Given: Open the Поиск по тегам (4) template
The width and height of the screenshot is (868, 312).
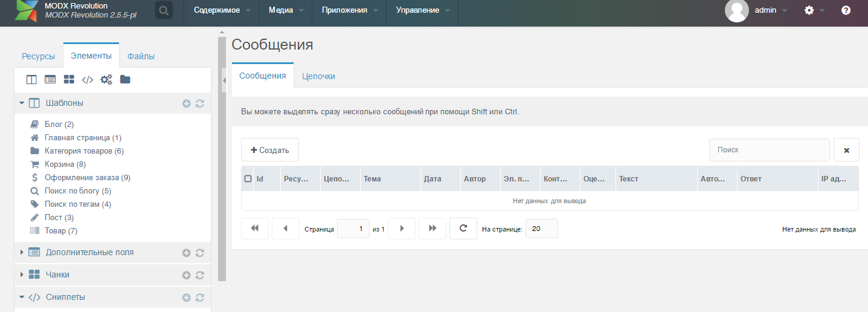Looking at the screenshot, I should [78, 204].
